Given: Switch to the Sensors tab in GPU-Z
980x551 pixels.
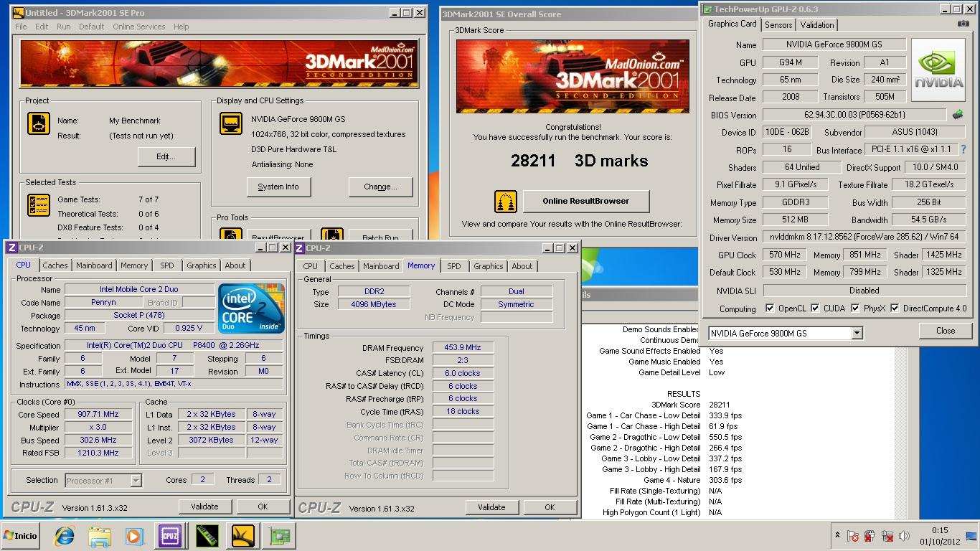Looking at the screenshot, I should [778, 24].
